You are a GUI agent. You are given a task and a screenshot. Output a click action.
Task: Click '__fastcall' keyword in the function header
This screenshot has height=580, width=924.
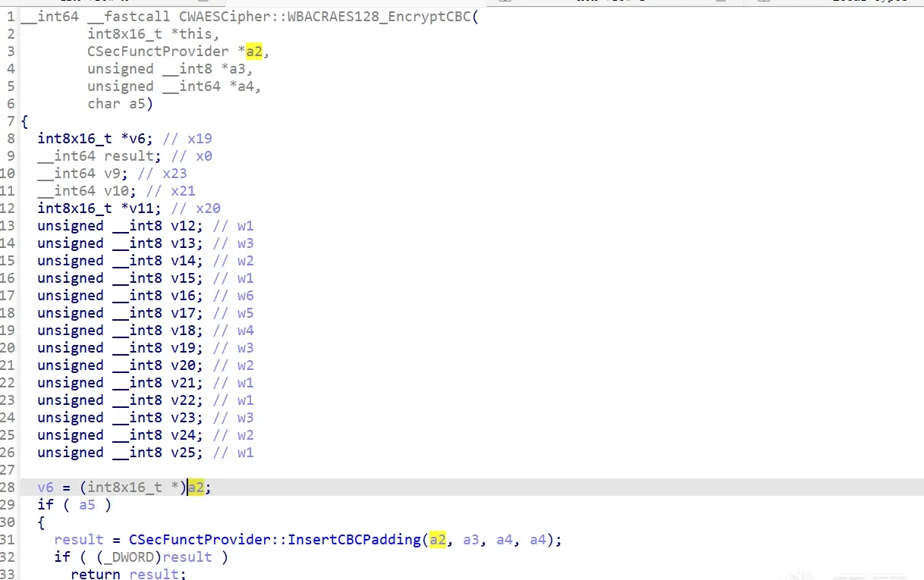pyautogui.click(x=129, y=16)
